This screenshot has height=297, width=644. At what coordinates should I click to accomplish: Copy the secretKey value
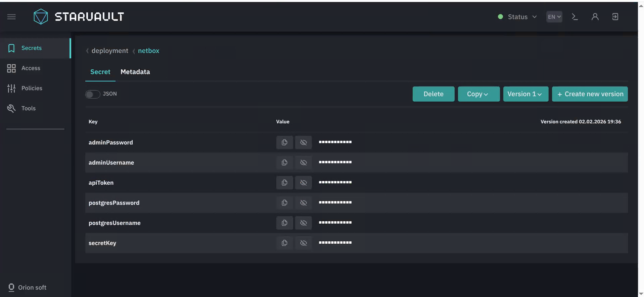pos(284,243)
